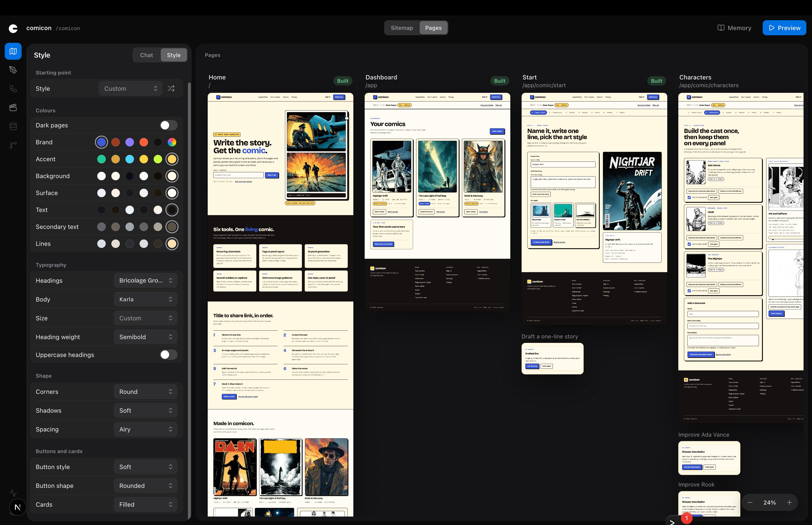Open the typography Size dropdown
Image resolution: width=812 pixels, height=525 pixels.
[x=146, y=318]
